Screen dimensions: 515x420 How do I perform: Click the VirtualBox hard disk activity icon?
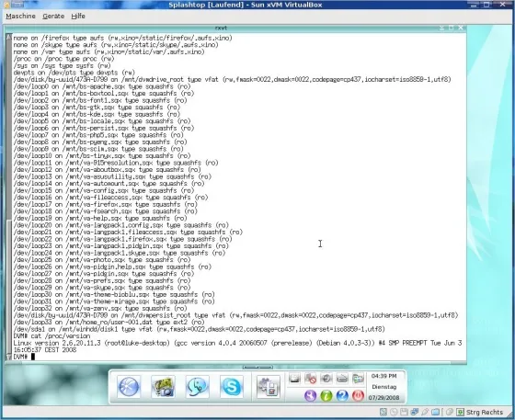383,412
